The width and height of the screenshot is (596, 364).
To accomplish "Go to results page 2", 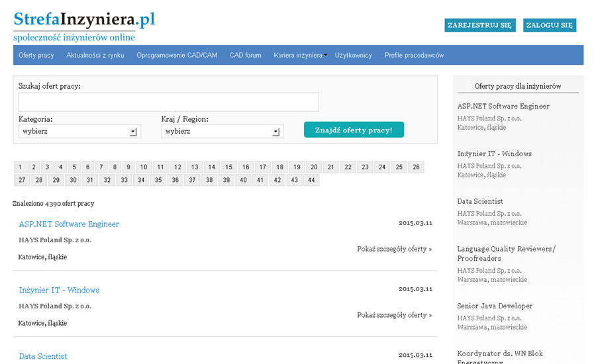I will click(34, 167).
